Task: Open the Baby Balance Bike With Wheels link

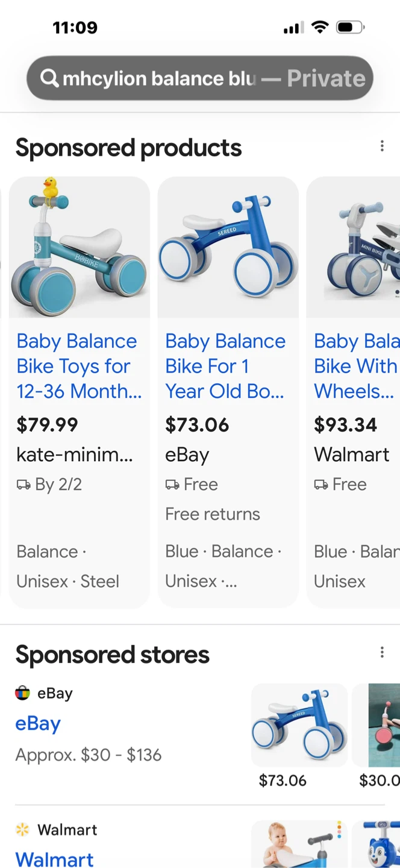Action: (x=357, y=366)
